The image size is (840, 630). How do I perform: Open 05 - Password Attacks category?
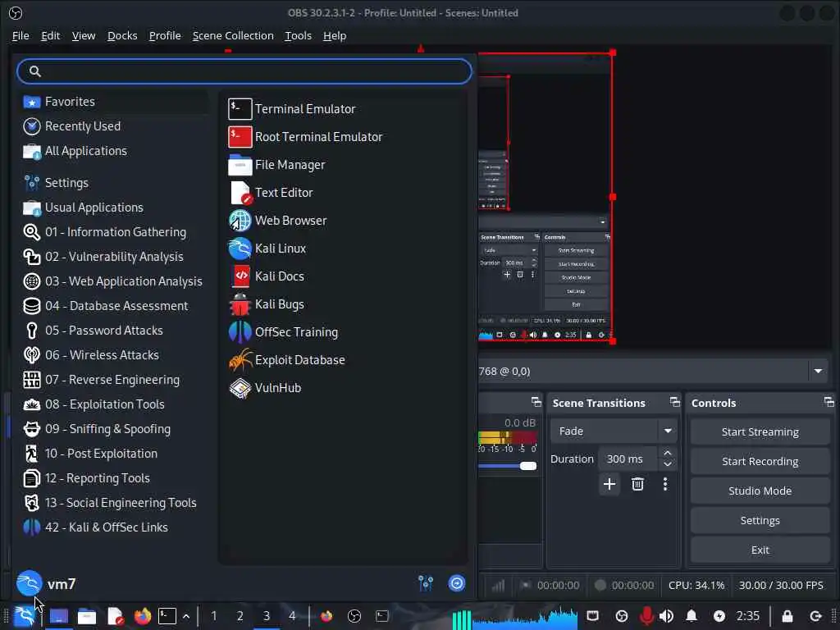tap(113, 330)
